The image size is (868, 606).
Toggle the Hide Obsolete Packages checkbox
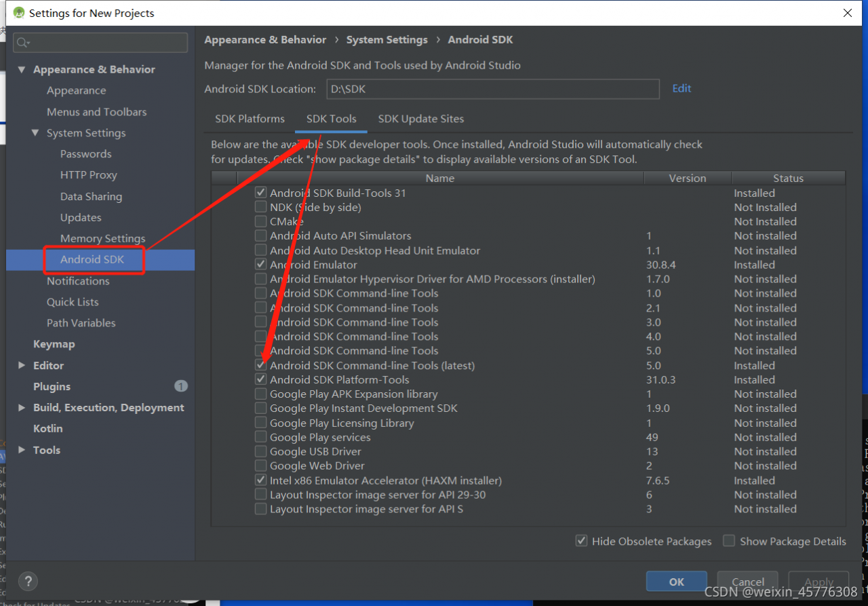coord(581,541)
